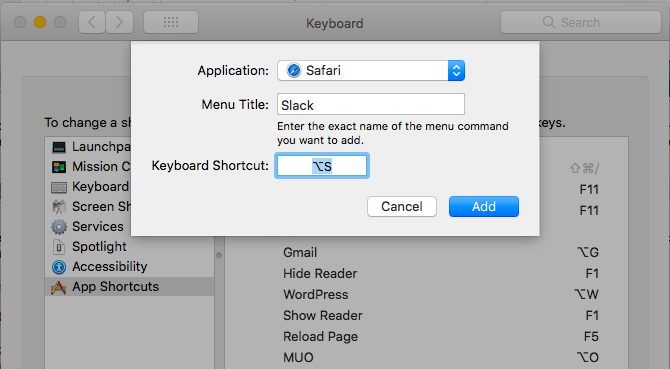
Task: Open the Spotlight category icon
Action: tap(59, 247)
